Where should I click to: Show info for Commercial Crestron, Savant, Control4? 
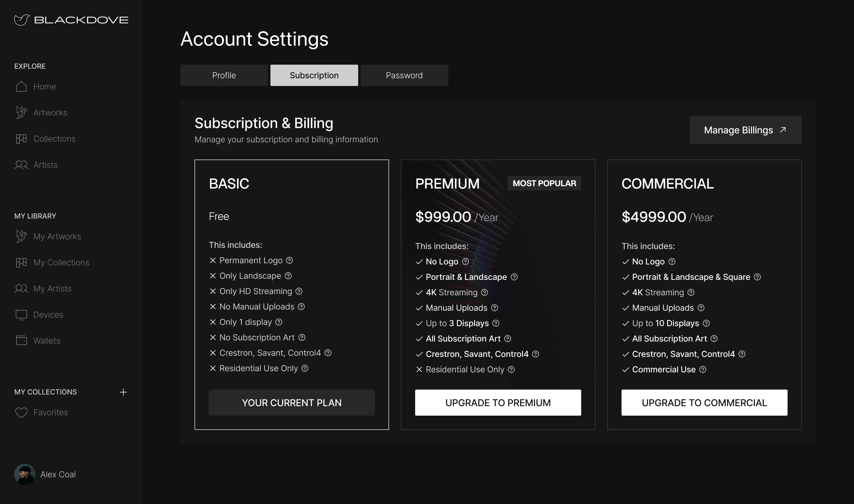pos(742,354)
